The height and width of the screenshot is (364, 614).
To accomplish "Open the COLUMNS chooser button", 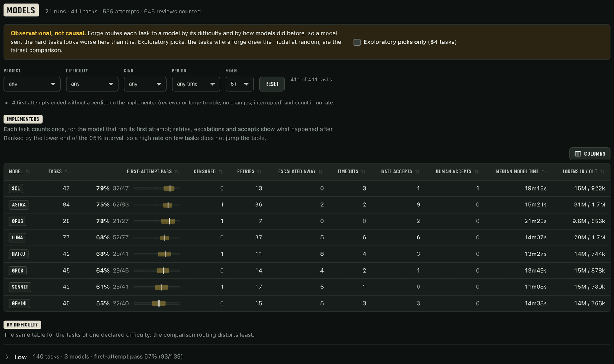I will (590, 154).
